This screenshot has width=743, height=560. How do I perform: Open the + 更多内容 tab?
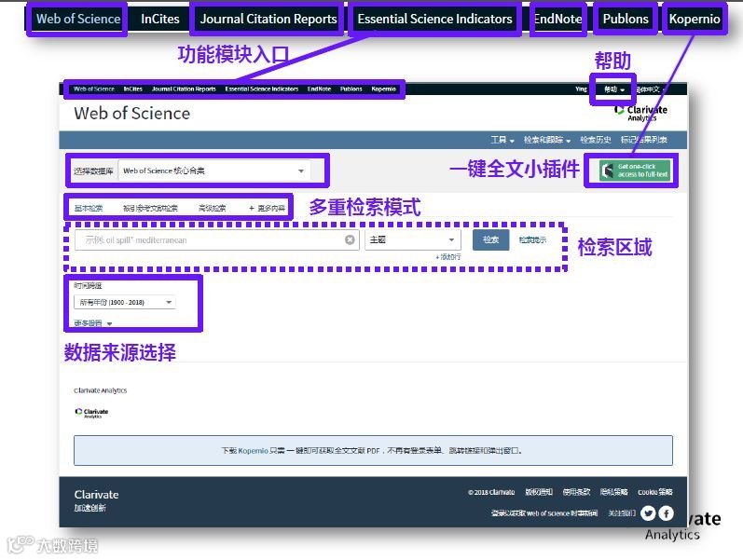(268, 208)
